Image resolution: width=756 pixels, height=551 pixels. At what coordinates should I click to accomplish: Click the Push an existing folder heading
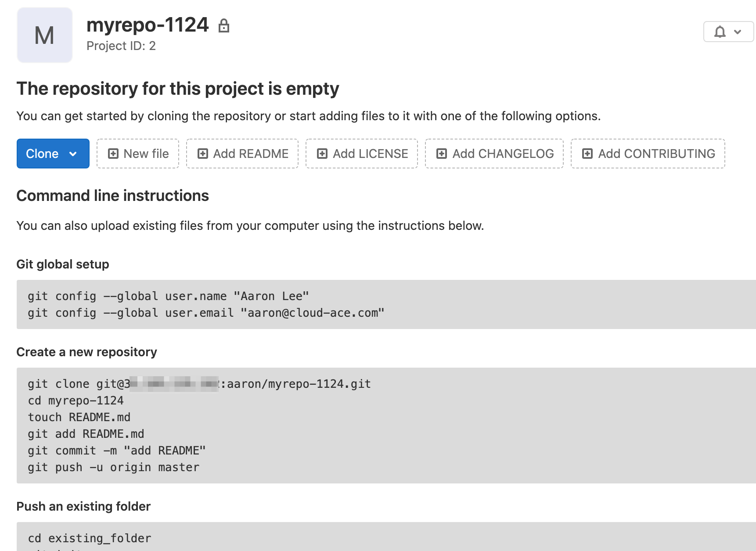click(x=83, y=506)
